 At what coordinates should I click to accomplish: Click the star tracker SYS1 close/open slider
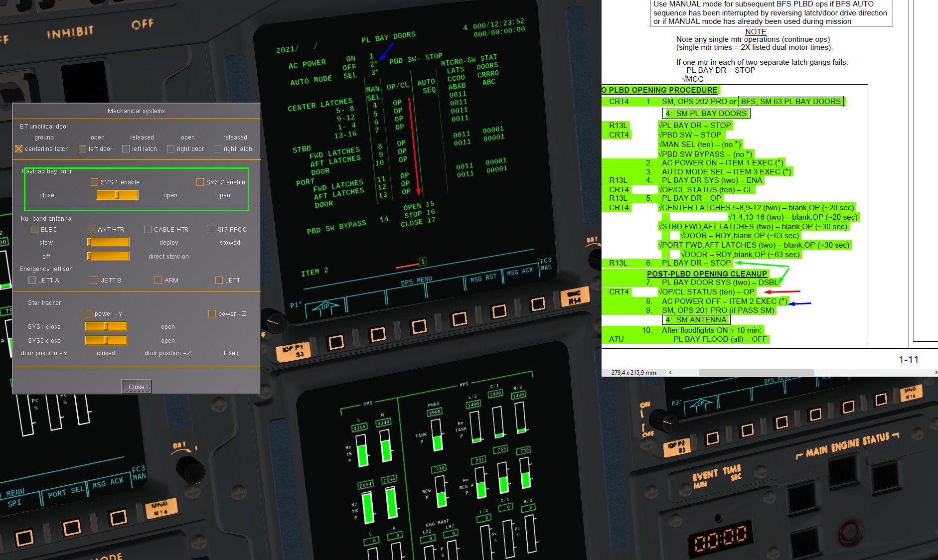[x=106, y=326]
